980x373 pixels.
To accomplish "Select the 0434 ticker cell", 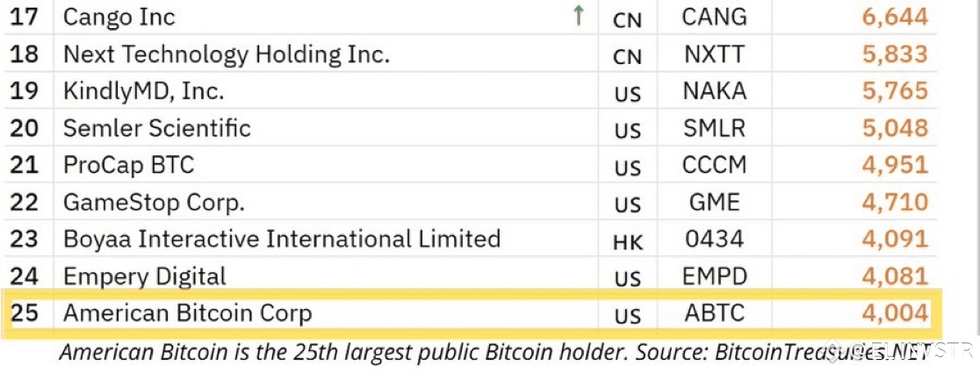I will (x=714, y=239).
